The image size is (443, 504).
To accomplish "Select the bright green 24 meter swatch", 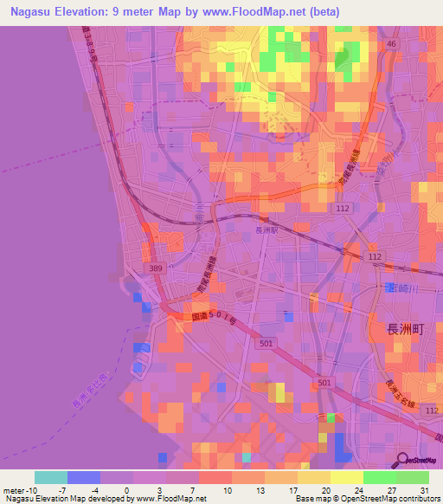I will [x=380, y=478].
